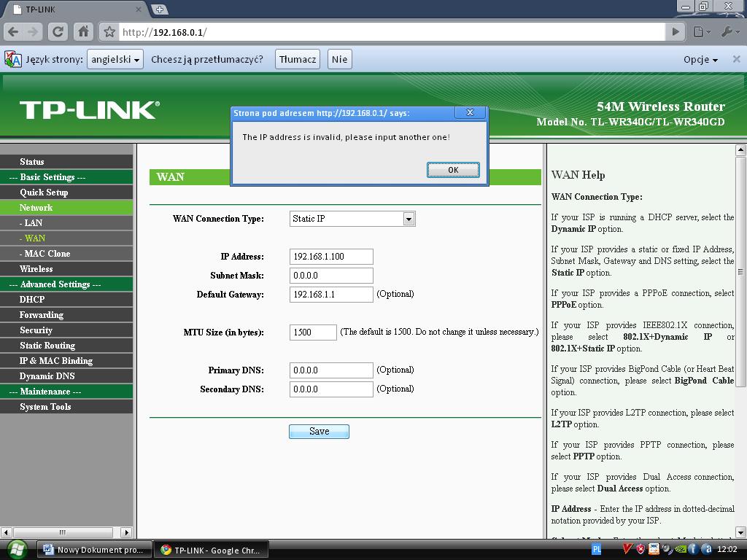
Task: Click the Primary DNS input field
Action: tap(331, 370)
